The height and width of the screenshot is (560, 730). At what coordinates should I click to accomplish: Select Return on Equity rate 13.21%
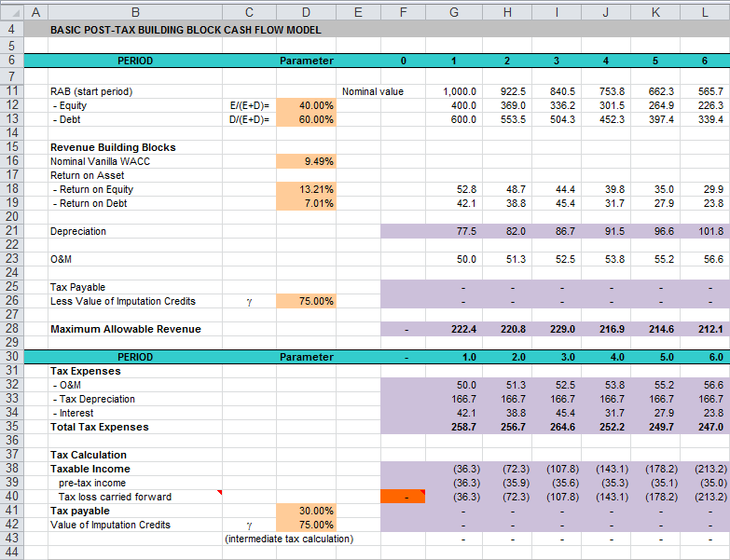[x=306, y=189]
